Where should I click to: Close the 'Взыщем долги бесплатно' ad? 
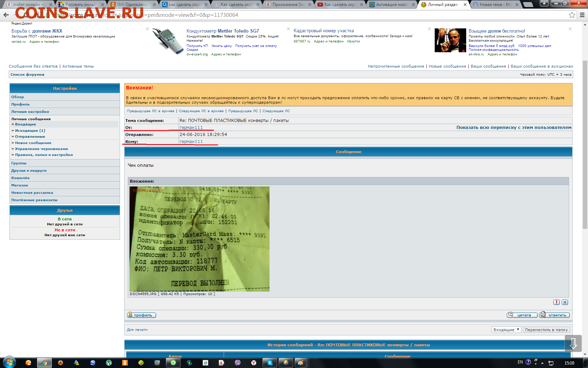pyautogui.click(x=570, y=29)
